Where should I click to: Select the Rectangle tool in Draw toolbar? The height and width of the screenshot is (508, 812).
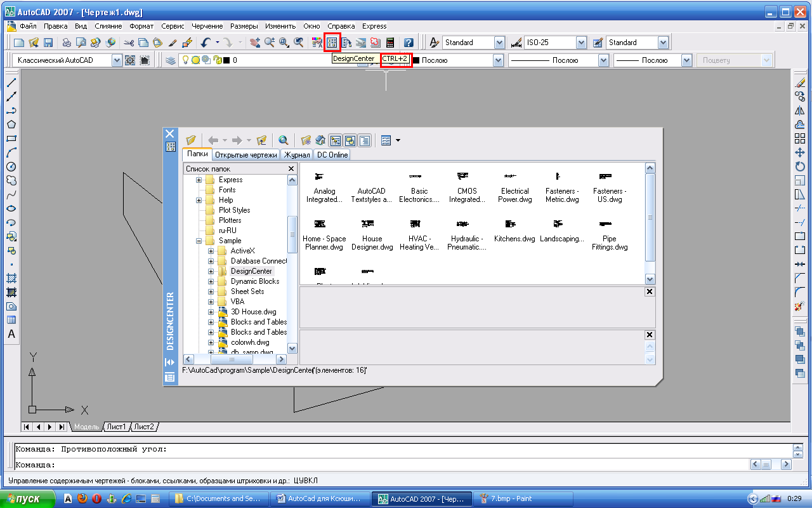(x=11, y=138)
